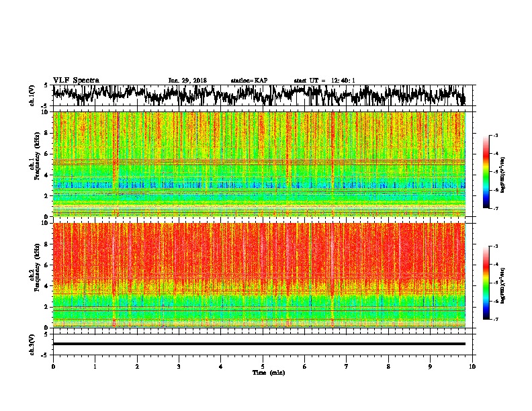This screenshot has height=411, width=532.
Task: Click the '4' kHz tick on ch.2 spectrogram
Action: 46,286
